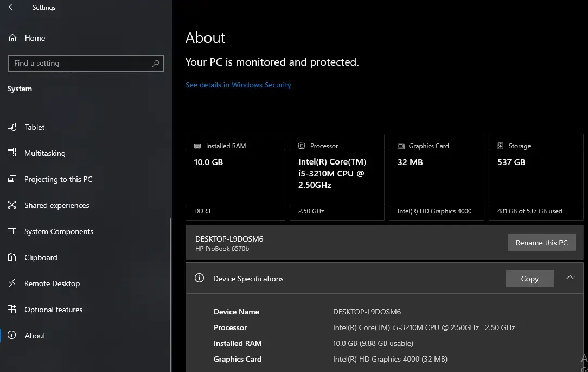
Task: Select the About menu item
Action: coord(35,336)
